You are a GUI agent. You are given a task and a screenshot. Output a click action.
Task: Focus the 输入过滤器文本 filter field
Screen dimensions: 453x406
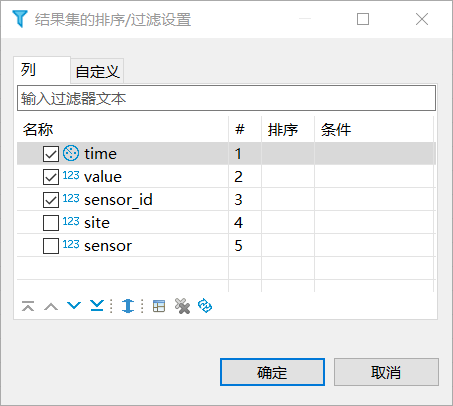point(226,98)
